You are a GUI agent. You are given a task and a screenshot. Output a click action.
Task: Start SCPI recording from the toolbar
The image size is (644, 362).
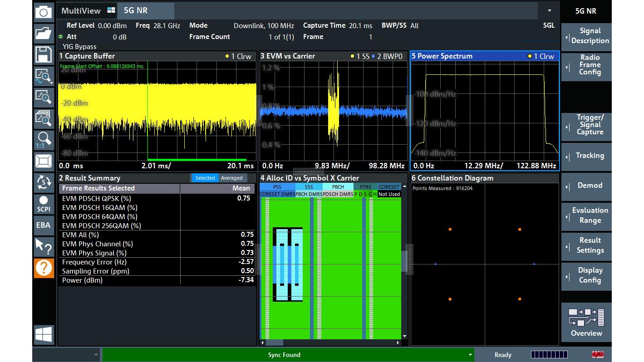click(44, 204)
